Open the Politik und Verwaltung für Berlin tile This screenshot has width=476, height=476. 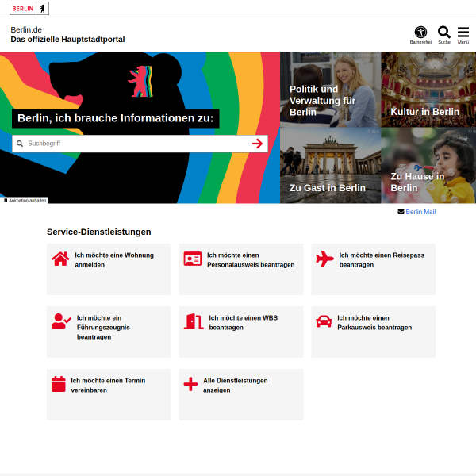coord(330,89)
